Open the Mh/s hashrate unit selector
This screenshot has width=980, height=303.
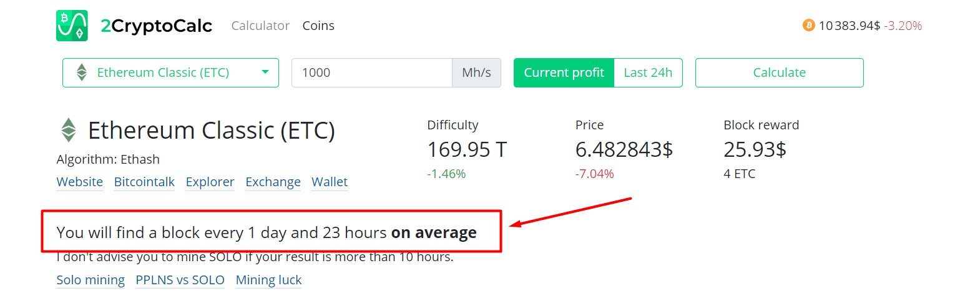(x=476, y=72)
